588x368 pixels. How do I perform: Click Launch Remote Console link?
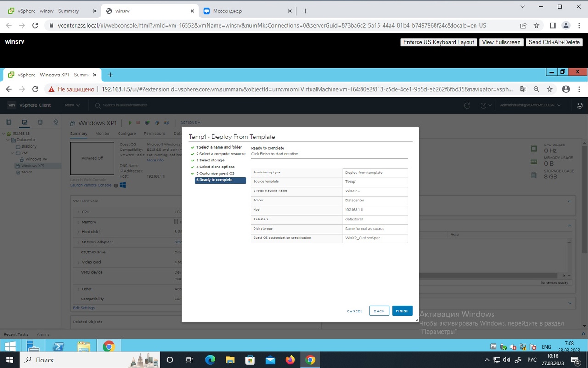pos(91,185)
